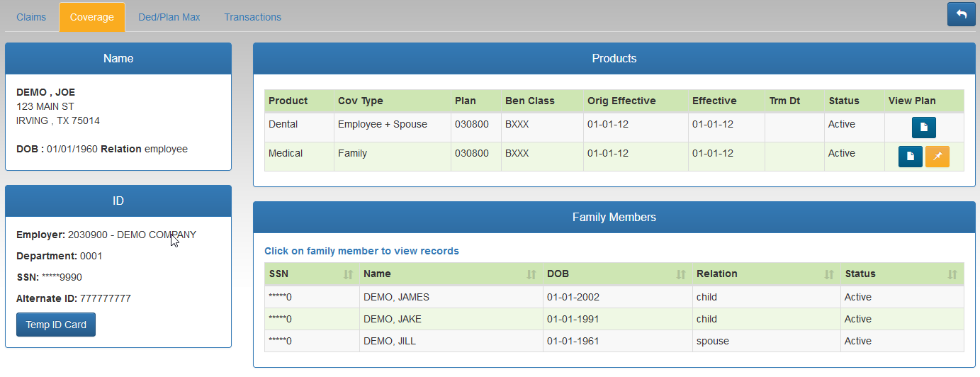Open records for DEMO, JILL
Screen dimensions: 980x377
[614, 341]
